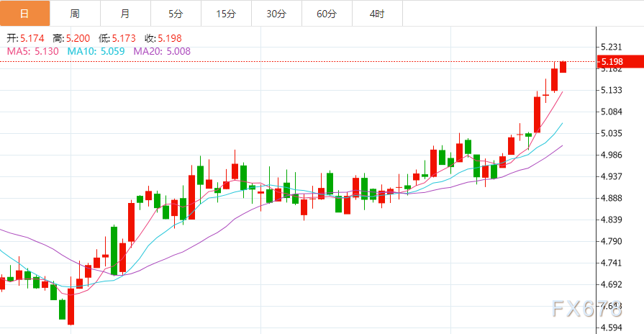Screen dimensions: 644x334
Task: Click the 4.594 price axis label
Action: tap(612, 328)
